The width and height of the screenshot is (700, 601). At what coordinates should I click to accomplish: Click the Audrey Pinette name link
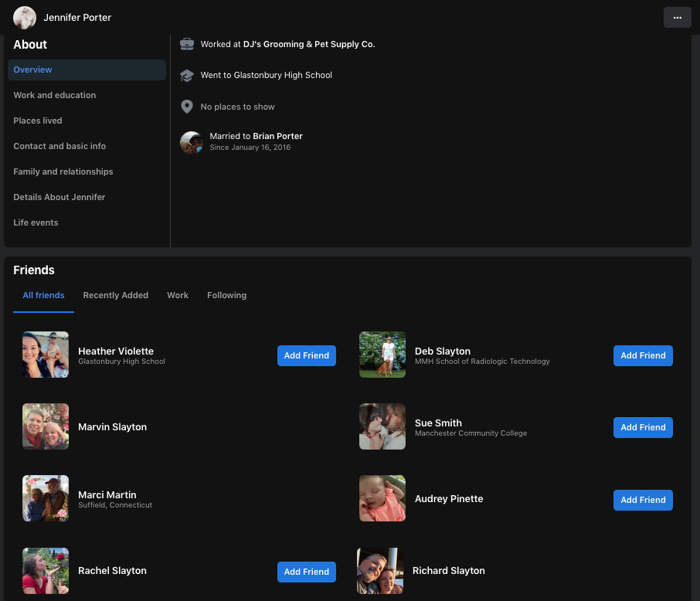(x=449, y=499)
